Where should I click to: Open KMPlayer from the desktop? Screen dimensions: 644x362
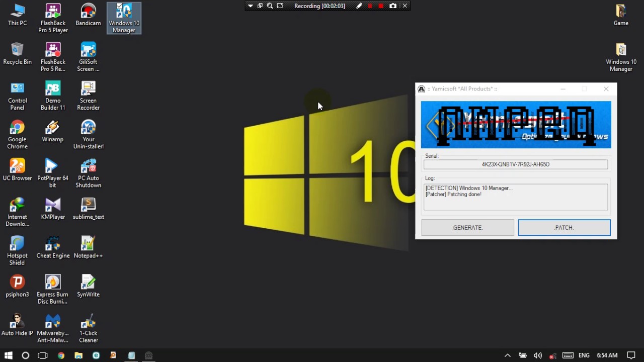[53, 206]
